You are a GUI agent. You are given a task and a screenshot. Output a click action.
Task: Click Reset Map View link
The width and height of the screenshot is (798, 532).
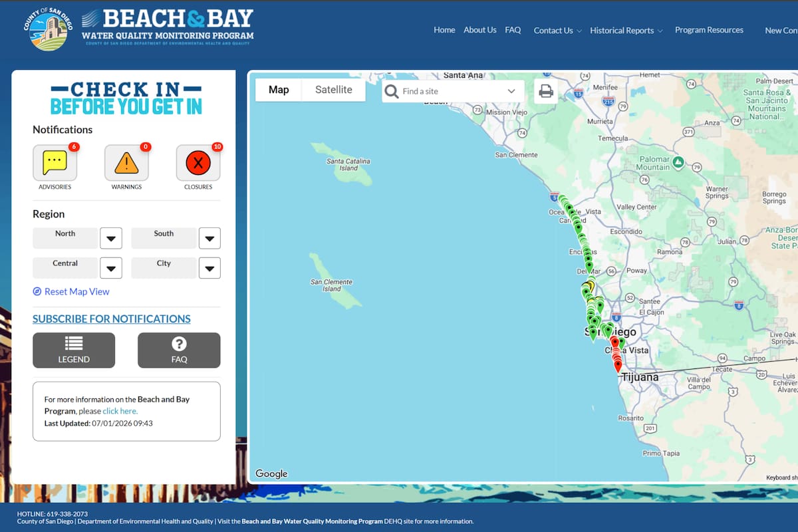click(x=77, y=292)
